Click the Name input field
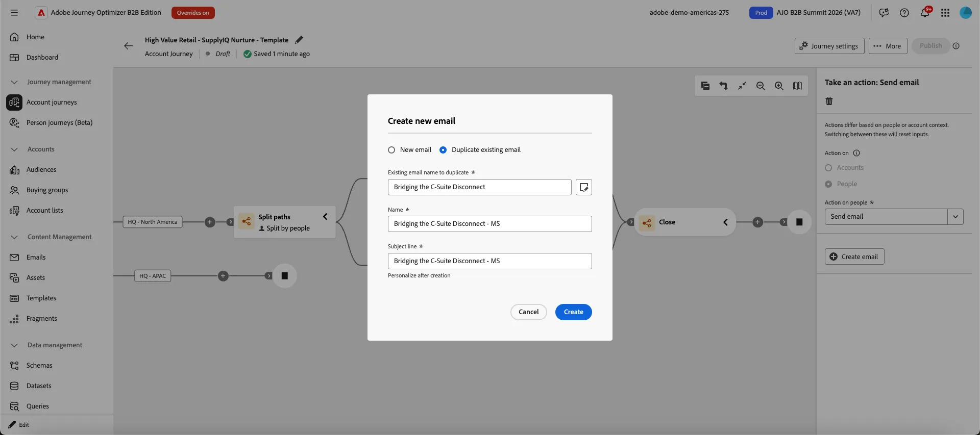The image size is (980, 435). tap(489, 224)
